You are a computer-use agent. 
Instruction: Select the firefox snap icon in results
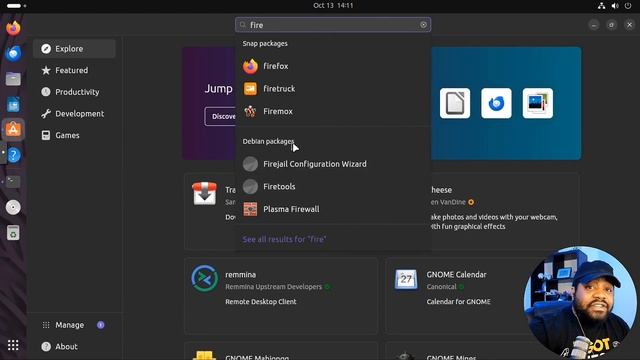(250, 66)
